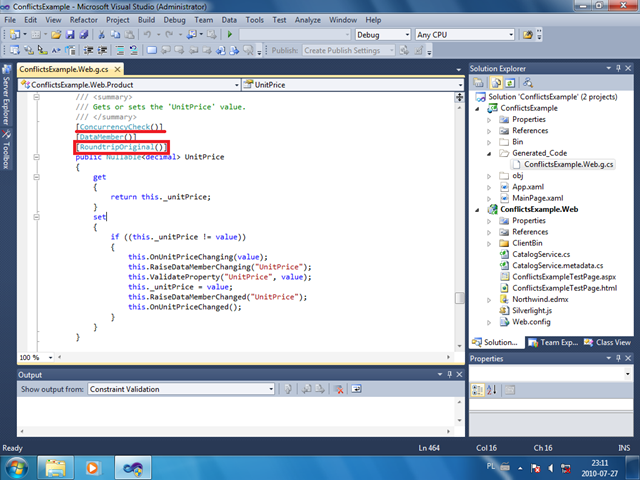Click the Copy icon in the toolbar
The height and width of the screenshot is (480, 640).
click(116, 35)
